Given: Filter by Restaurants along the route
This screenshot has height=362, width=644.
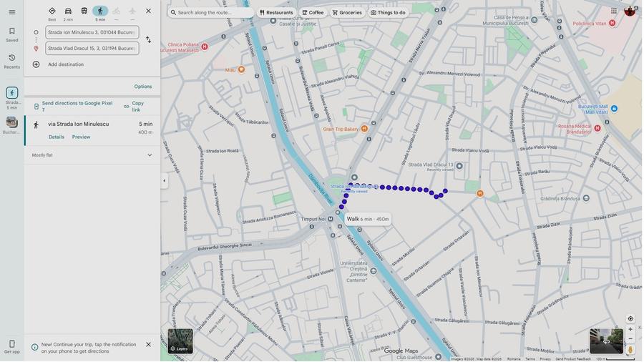Looking at the screenshot, I should pyautogui.click(x=276, y=12).
